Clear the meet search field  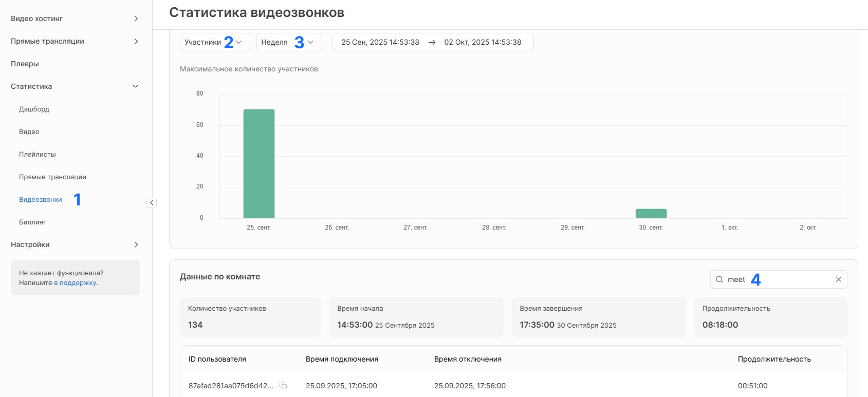click(838, 279)
